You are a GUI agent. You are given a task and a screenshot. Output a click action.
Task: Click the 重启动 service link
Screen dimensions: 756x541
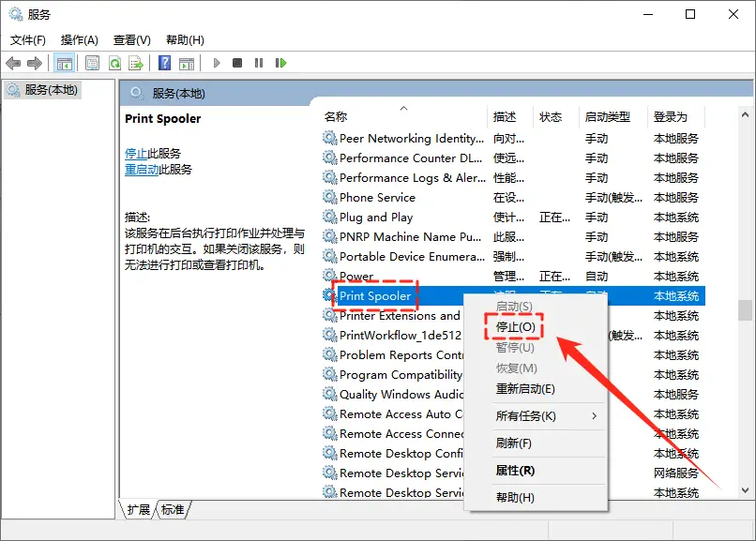[141, 170]
